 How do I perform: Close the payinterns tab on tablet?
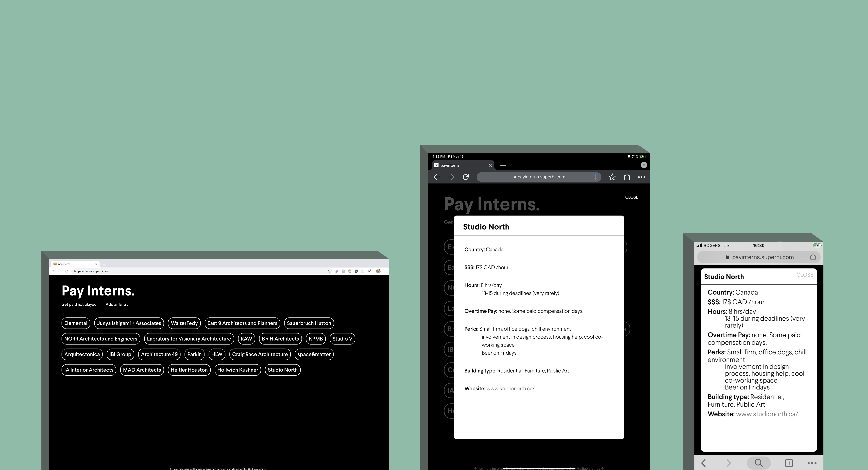pos(490,165)
